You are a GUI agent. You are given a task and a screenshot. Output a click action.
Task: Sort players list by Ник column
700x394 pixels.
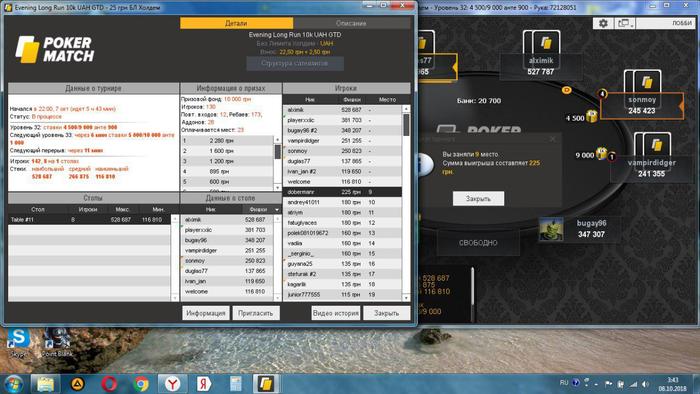pos(310,100)
